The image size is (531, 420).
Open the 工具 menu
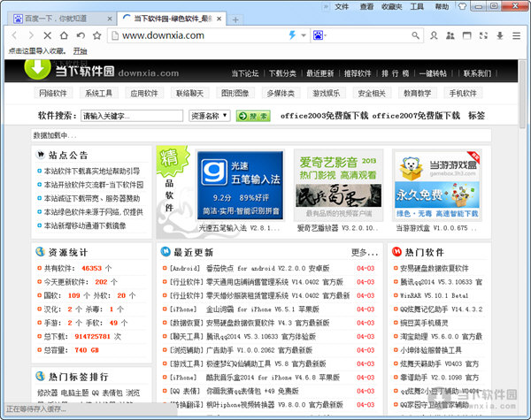417,6
